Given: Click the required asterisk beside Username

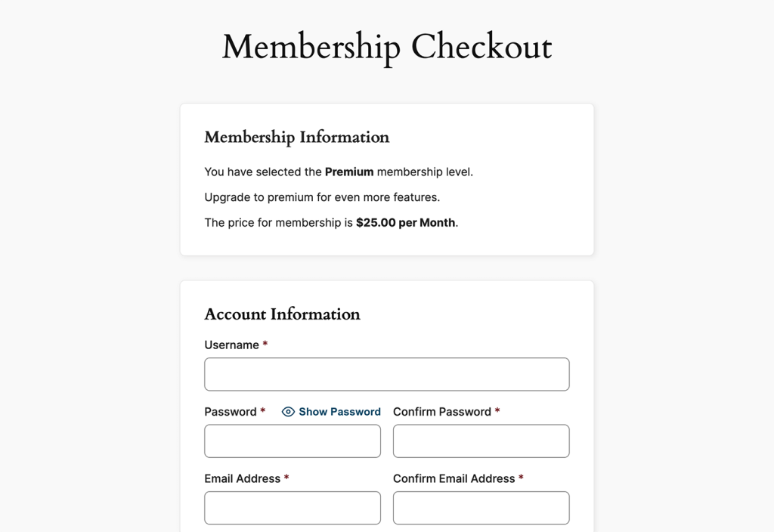Looking at the screenshot, I should (x=265, y=345).
